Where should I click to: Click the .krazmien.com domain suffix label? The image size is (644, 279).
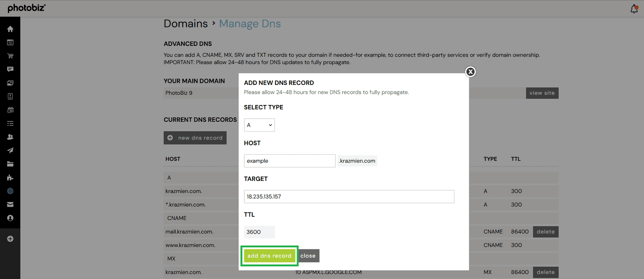[x=357, y=161]
